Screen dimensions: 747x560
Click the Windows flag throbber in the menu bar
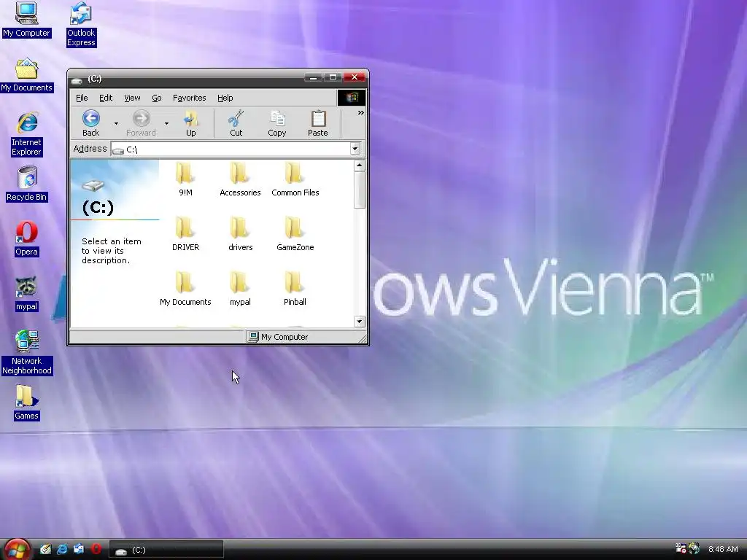[x=352, y=98]
